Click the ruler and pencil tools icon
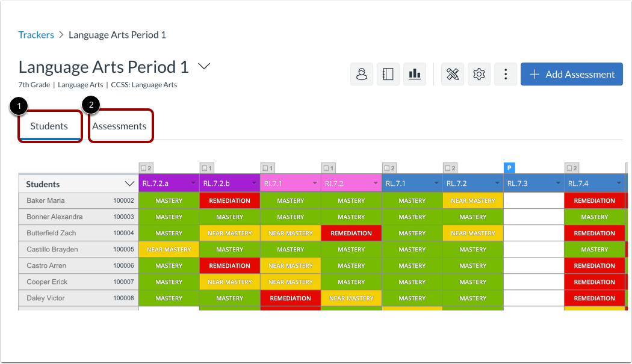 click(x=452, y=73)
